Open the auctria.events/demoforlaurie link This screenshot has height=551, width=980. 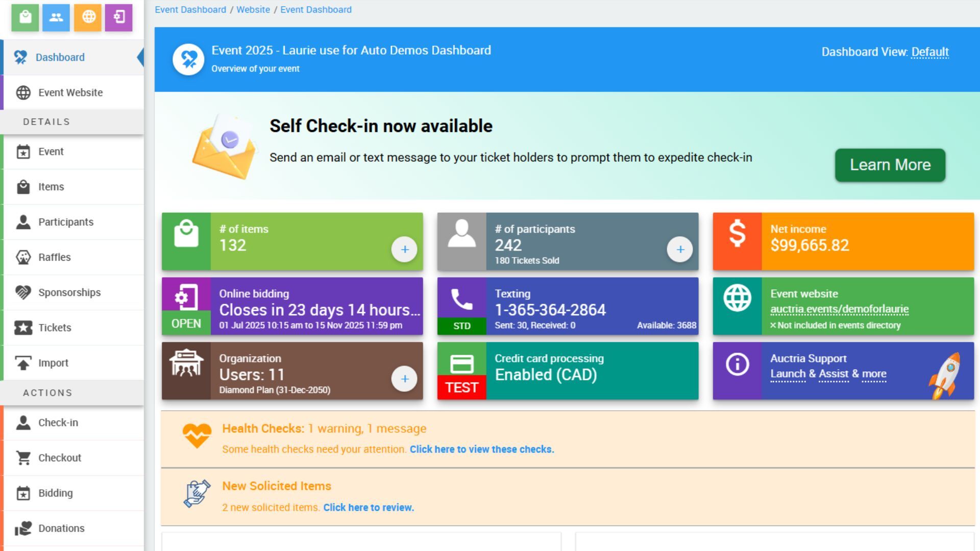click(840, 309)
